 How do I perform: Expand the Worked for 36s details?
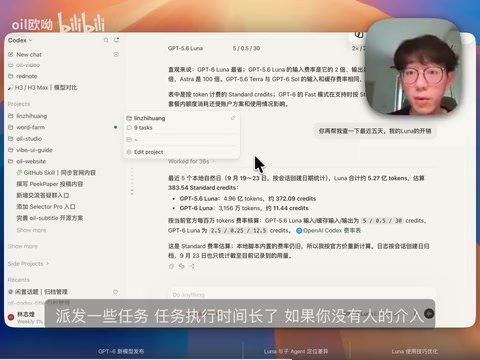tap(191, 161)
